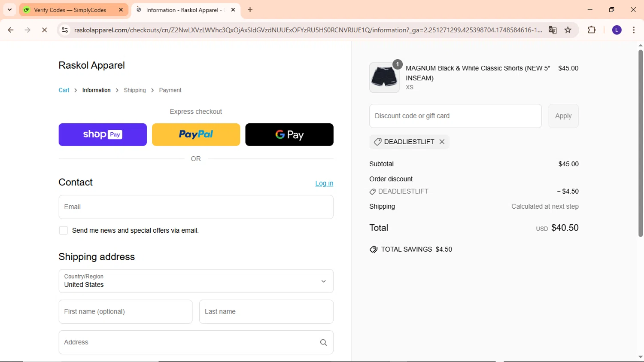Image resolution: width=644 pixels, height=362 pixels.
Task: Enable news and special offers checkbox
Action: click(64, 231)
